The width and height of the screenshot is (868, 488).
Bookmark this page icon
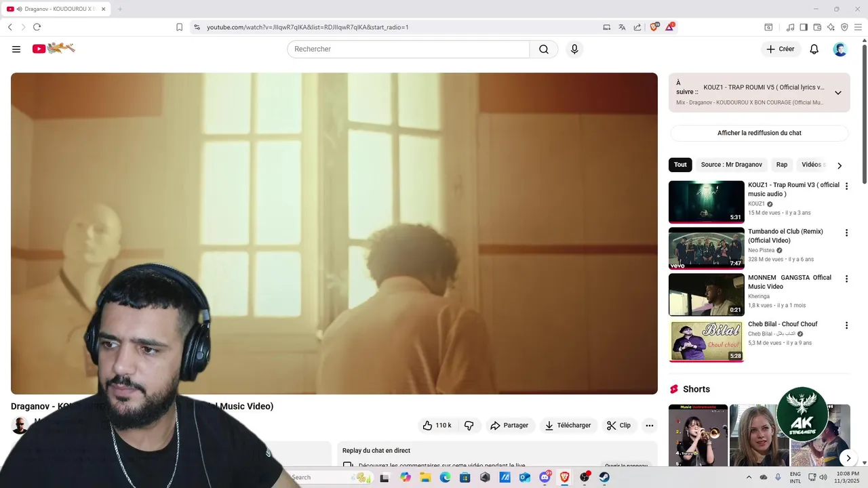(179, 27)
